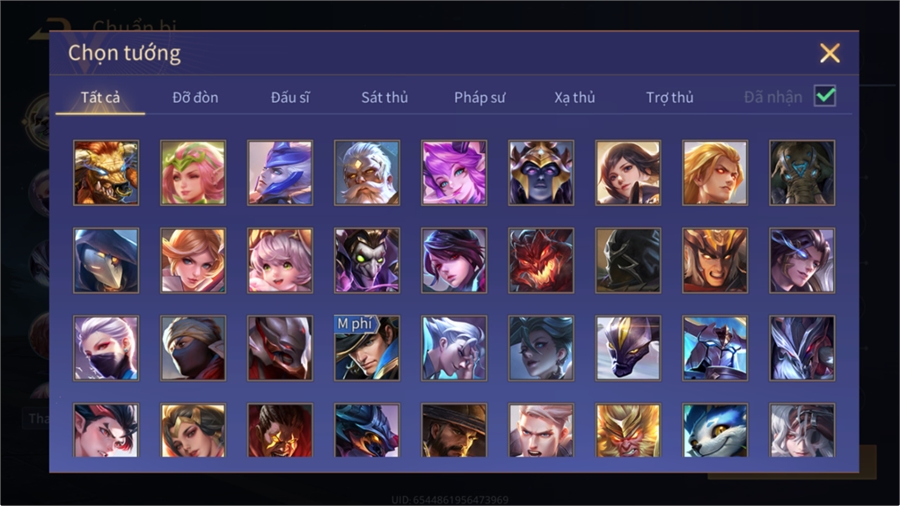
Task: Show heroes under the 'Xạ thủ' tab
Action: 575,98
